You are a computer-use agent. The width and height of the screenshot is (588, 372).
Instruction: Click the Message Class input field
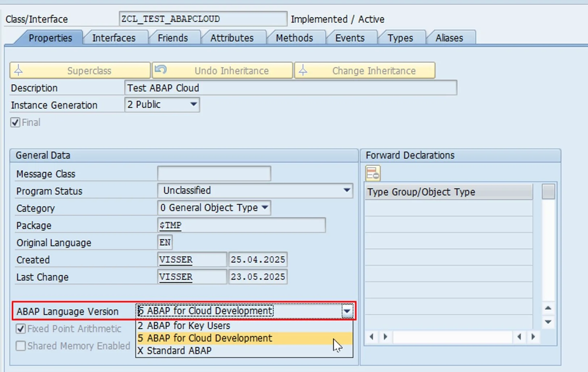click(x=214, y=173)
